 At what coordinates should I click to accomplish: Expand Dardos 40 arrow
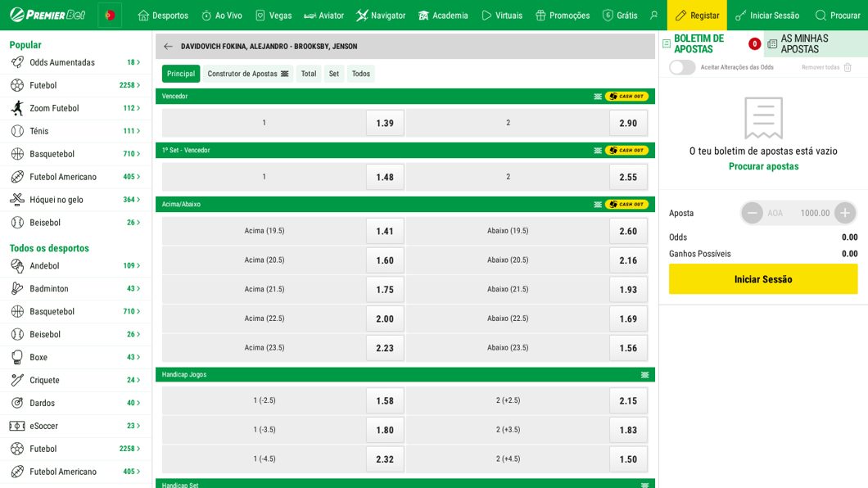coord(138,404)
